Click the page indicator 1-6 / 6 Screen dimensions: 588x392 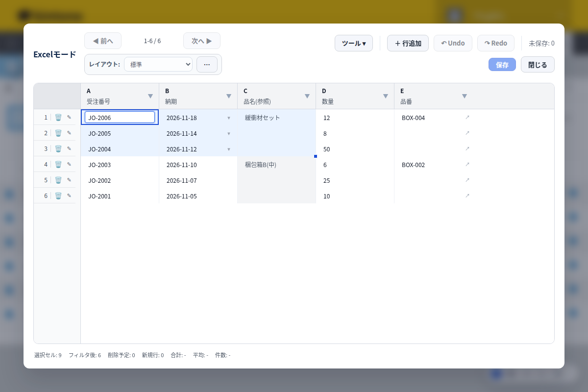point(152,41)
